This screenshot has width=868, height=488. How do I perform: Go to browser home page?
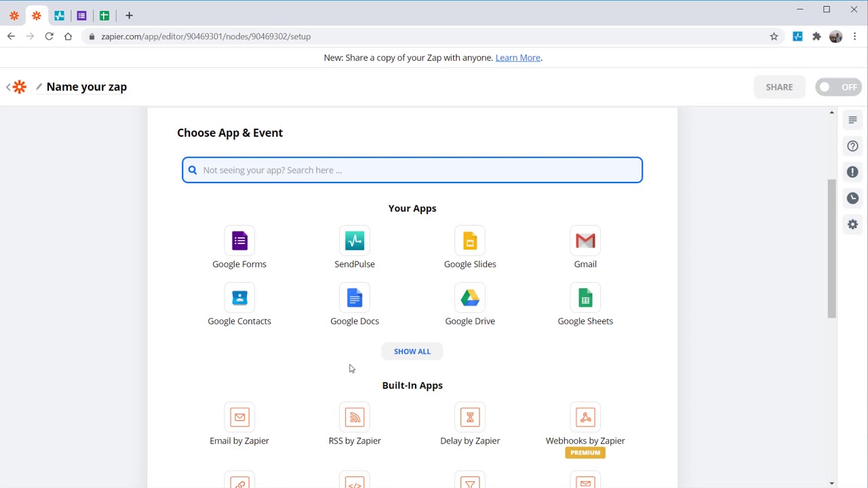coord(68,37)
